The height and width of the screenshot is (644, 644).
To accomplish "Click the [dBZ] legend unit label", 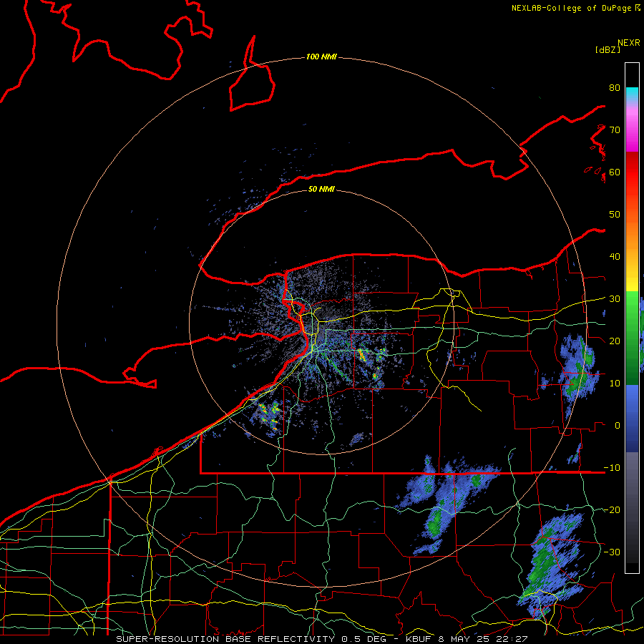I will click(x=608, y=49).
